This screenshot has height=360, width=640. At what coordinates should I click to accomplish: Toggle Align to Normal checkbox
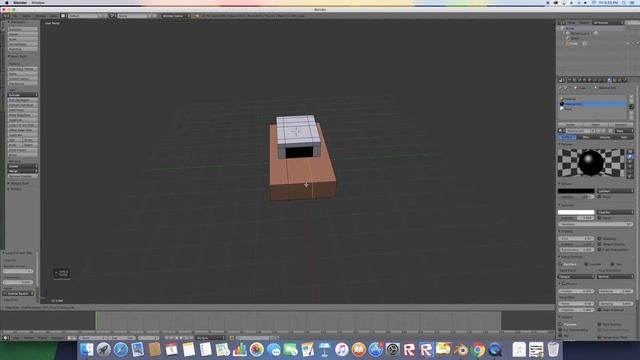click(x=600, y=310)
